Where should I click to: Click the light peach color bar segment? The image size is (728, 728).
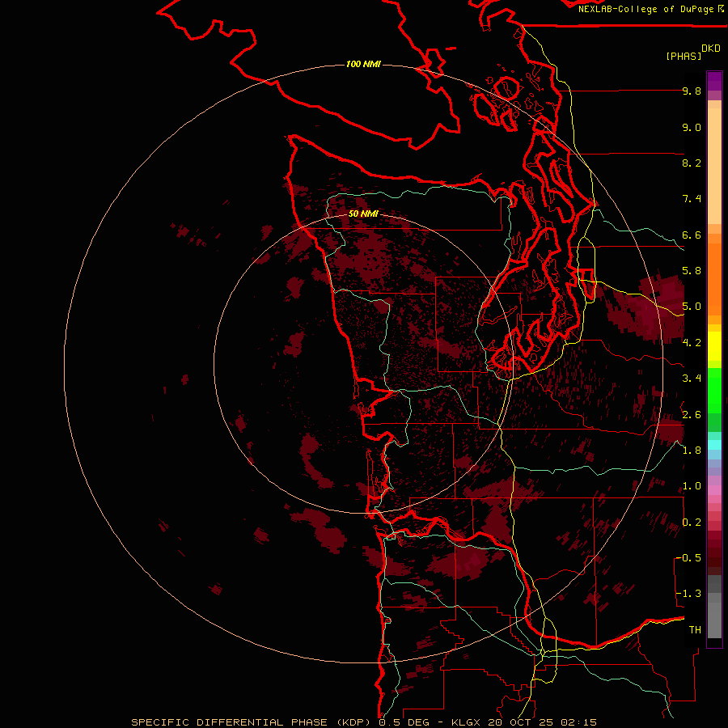point(714,166)
